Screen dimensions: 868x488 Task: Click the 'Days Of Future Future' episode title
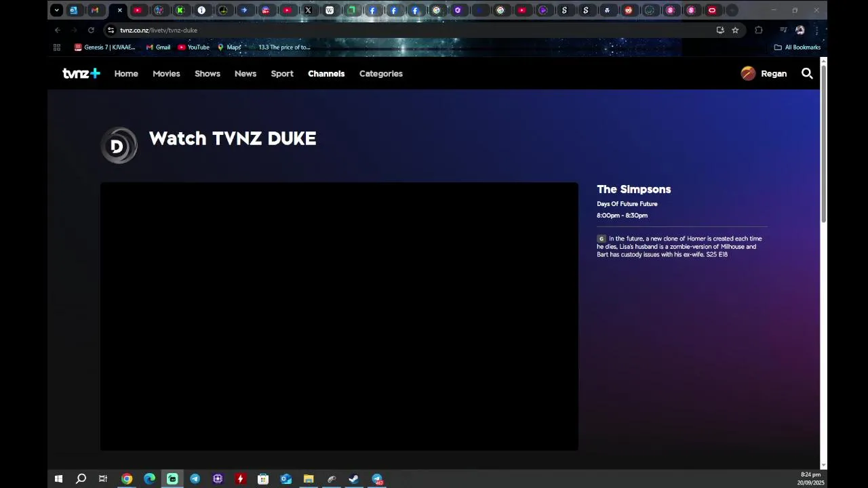627,203
